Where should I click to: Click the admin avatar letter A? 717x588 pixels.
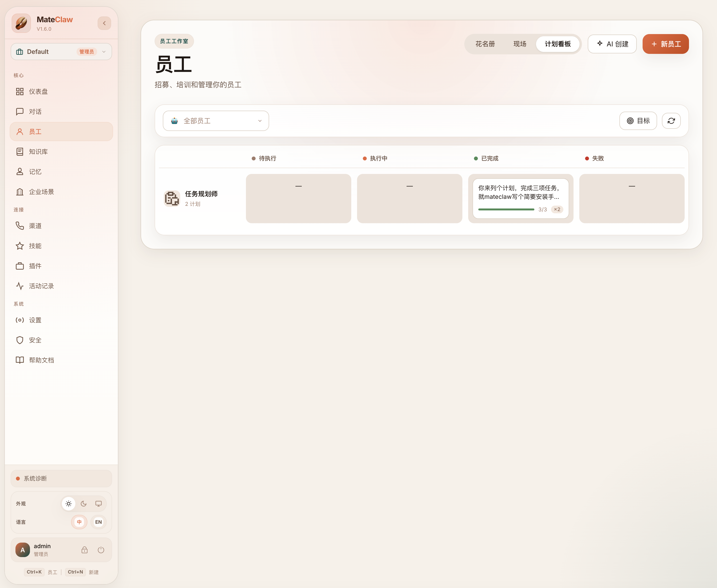pos(23,550)
